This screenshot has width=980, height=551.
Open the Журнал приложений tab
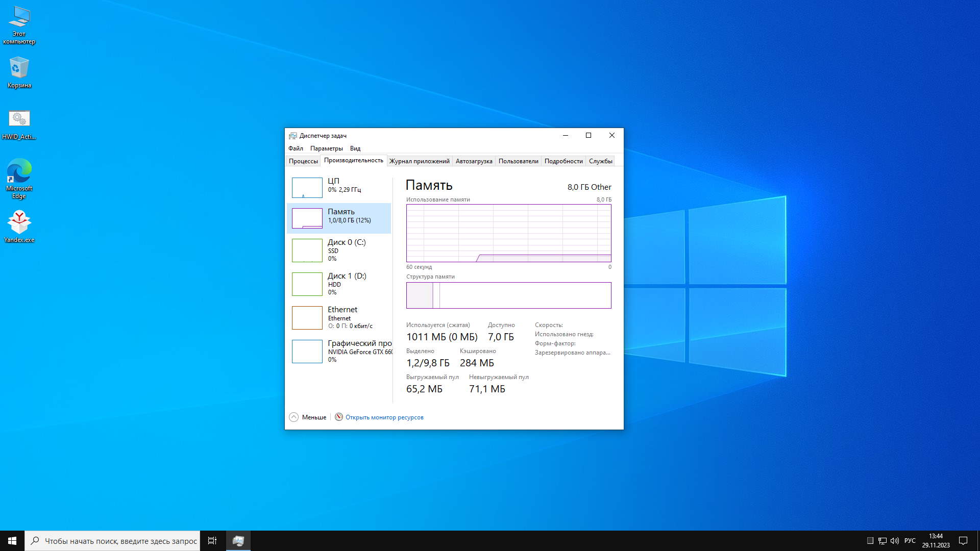[x=419, y=161]
